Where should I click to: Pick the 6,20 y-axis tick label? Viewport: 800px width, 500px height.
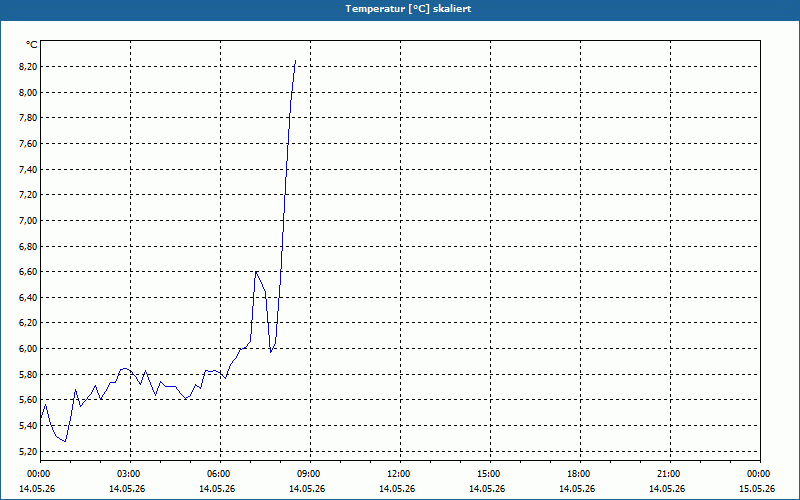28,323
